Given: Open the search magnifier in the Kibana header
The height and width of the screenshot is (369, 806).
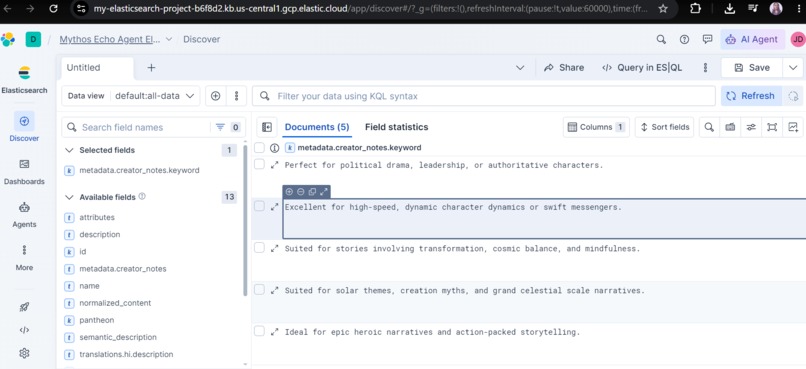Looking at the screenshot, I should click(x=662, y=40).
